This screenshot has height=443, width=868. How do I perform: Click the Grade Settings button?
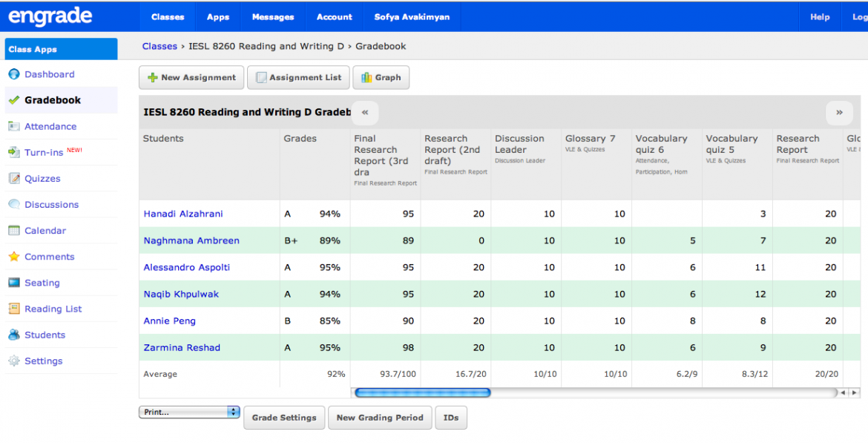[284, 418]
